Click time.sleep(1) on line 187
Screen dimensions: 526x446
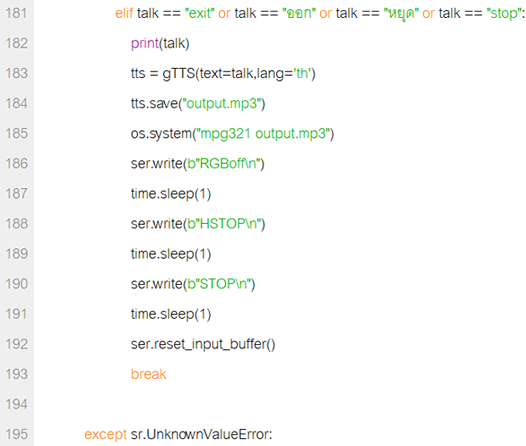click(x=171, y=194)
